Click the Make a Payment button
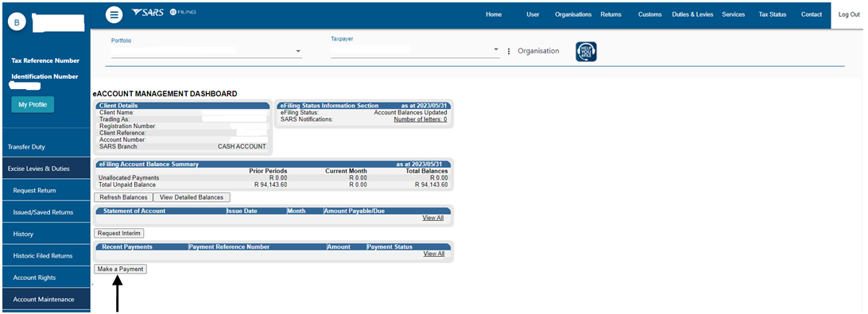 coord(120,269)
